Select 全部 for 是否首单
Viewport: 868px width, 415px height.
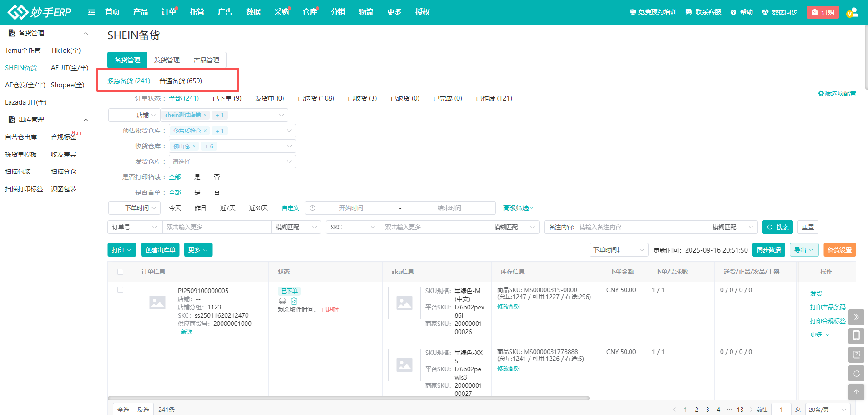(x=175, y=192)
